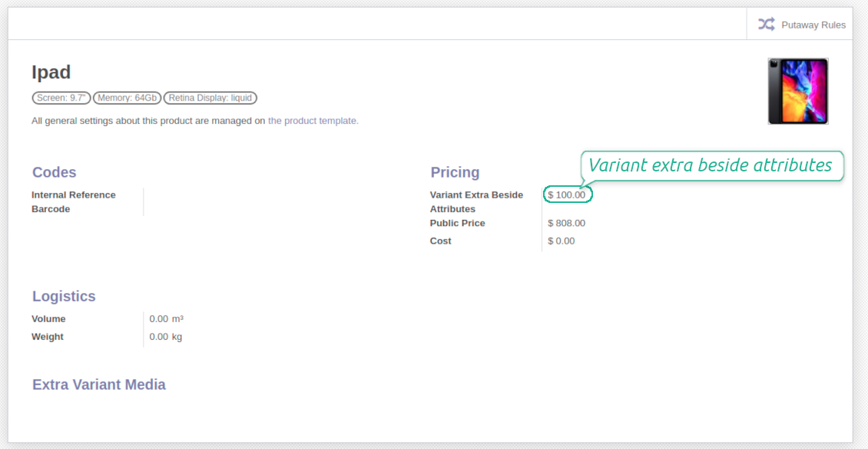Click the Pricing section heading
This screenshot has height=449, width=868.
click(455, 172)
